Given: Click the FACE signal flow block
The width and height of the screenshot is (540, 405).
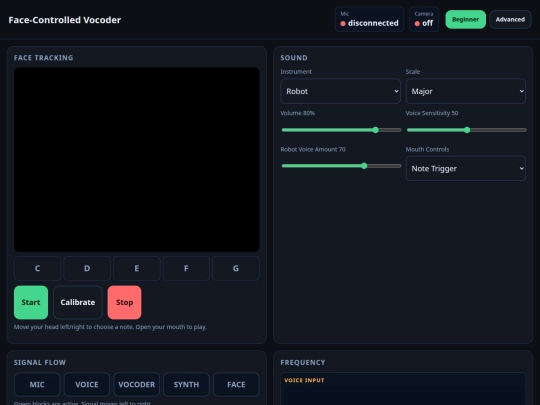Looking at the screenshot, I should tap(236, 384).
